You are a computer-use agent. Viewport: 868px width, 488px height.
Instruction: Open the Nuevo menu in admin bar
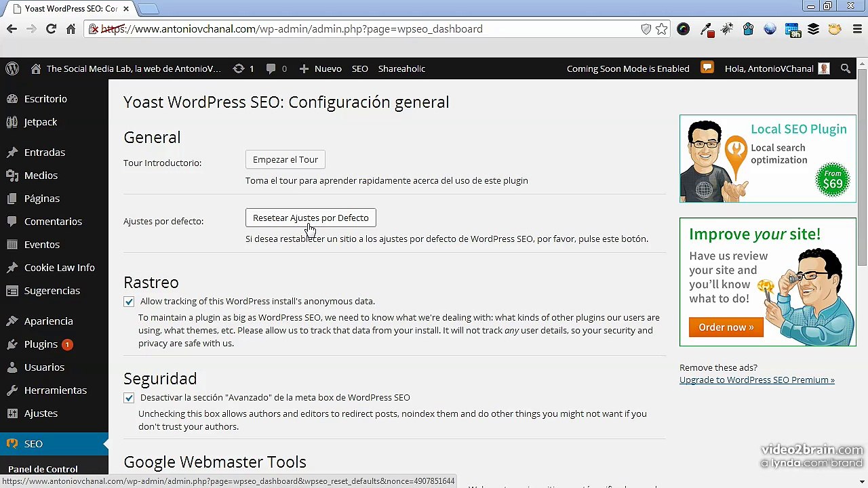pos(320,68)
